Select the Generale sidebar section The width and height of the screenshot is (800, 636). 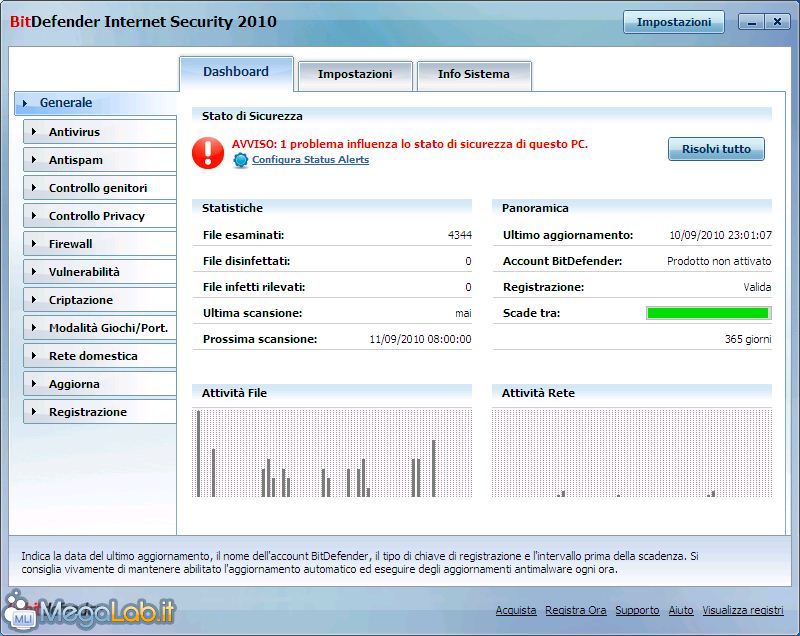96,103
